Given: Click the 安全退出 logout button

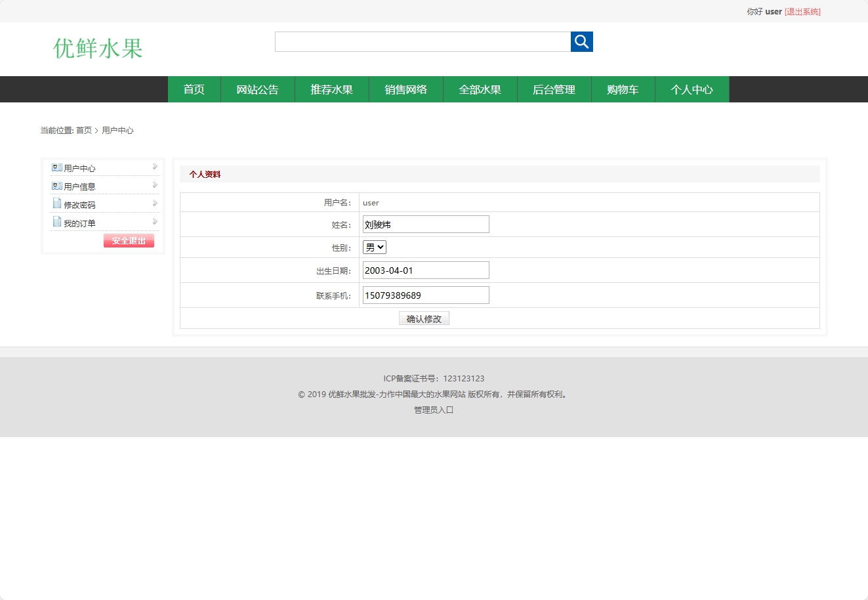Looking at the screenshot, I should coord(129,240).
